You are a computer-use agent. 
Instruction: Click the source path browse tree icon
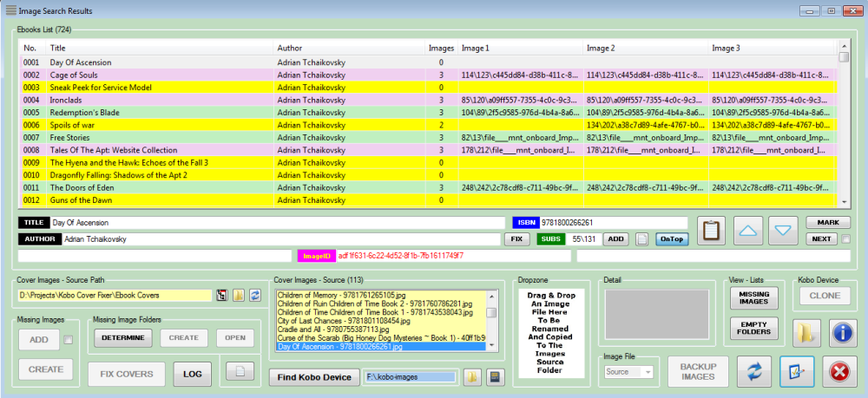[x=222, y=295]
